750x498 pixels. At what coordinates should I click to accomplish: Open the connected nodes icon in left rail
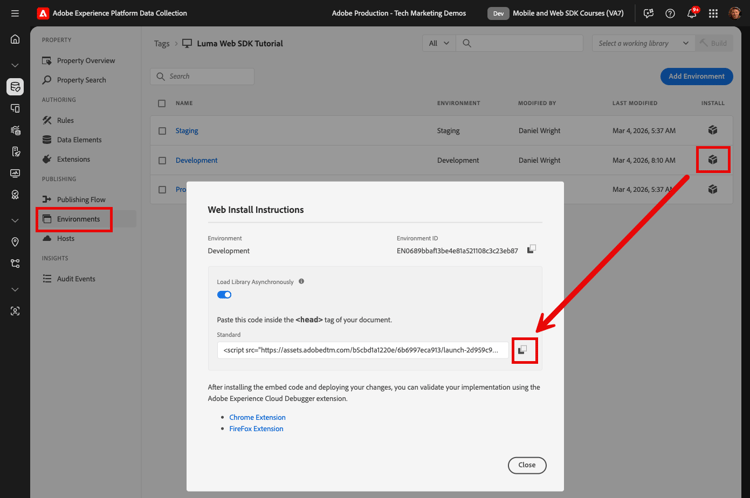coord(15,264)
